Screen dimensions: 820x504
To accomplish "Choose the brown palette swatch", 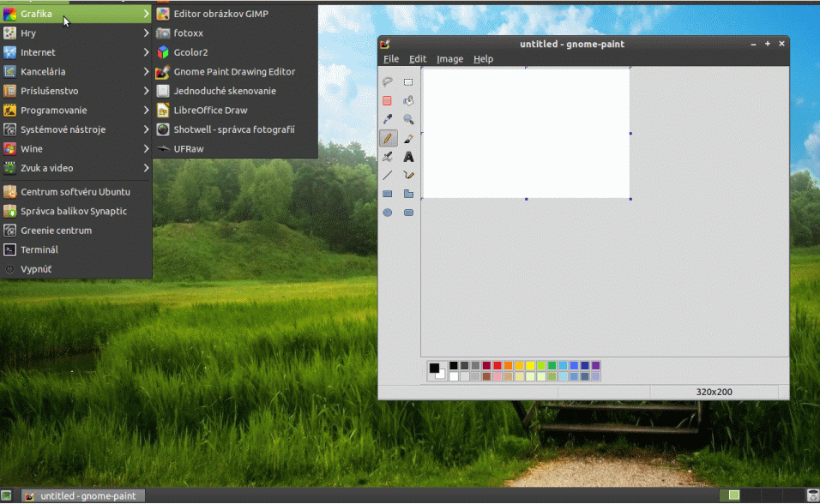I will pos(486,376).
